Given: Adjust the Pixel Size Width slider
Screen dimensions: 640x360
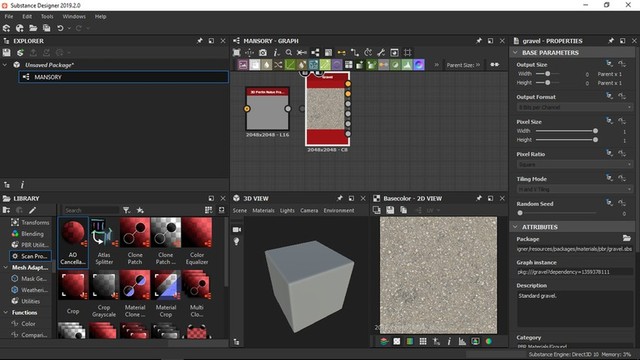Looking at the screenshot, I should [x=567, y=131].
